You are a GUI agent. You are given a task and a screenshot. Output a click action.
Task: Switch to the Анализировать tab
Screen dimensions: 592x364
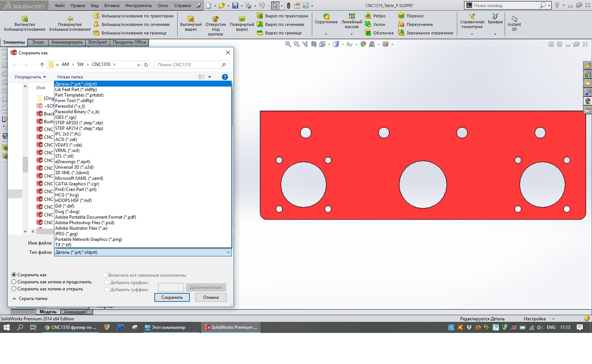tap(67, 42)
